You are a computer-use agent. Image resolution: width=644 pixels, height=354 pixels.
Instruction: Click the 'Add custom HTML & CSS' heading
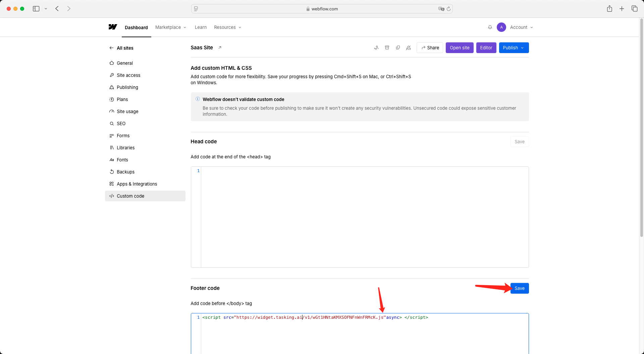click(x=221, y=68)
